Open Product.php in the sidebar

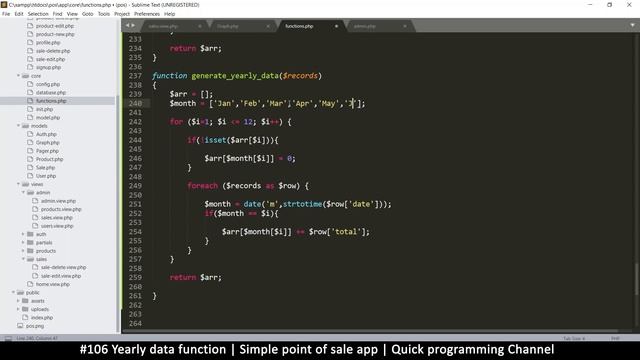point(49,159)
